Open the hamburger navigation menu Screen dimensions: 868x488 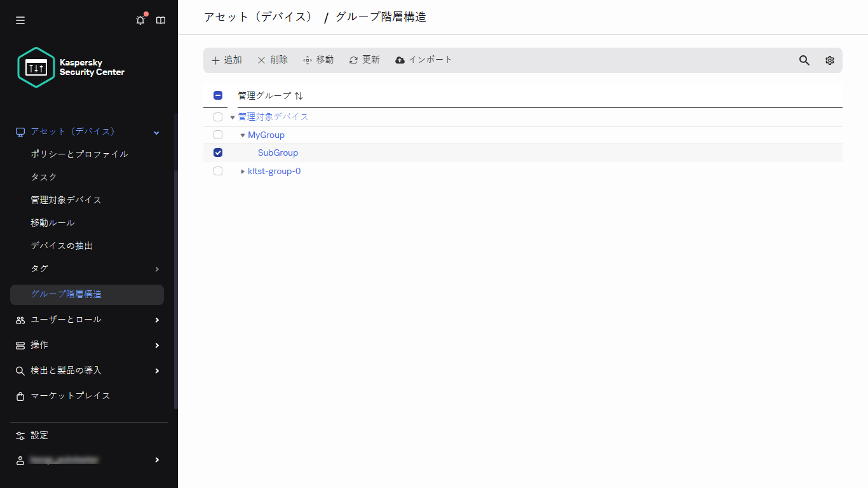pos(20,20)
